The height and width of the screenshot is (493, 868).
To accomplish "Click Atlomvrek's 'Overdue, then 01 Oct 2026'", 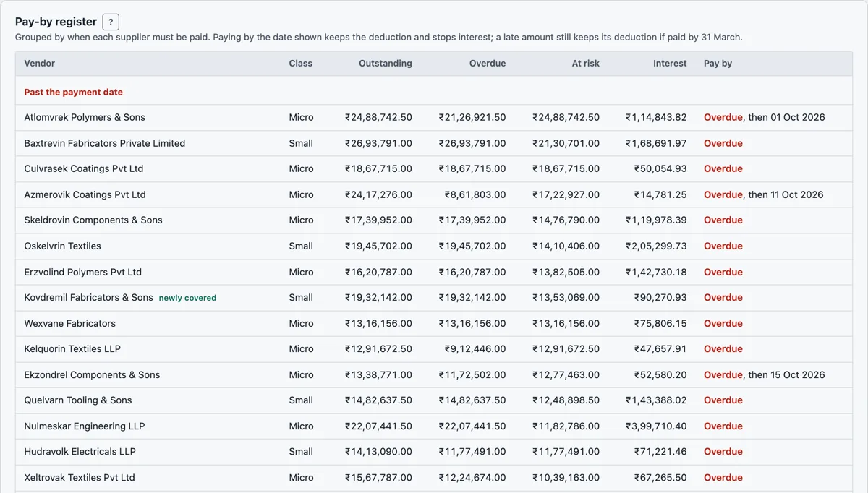I will 764,117.
